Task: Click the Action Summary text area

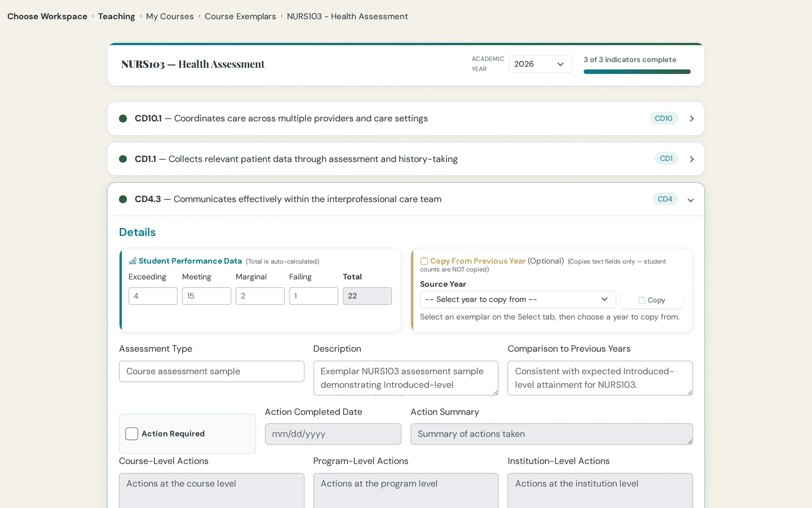Action: coord(551,434)
